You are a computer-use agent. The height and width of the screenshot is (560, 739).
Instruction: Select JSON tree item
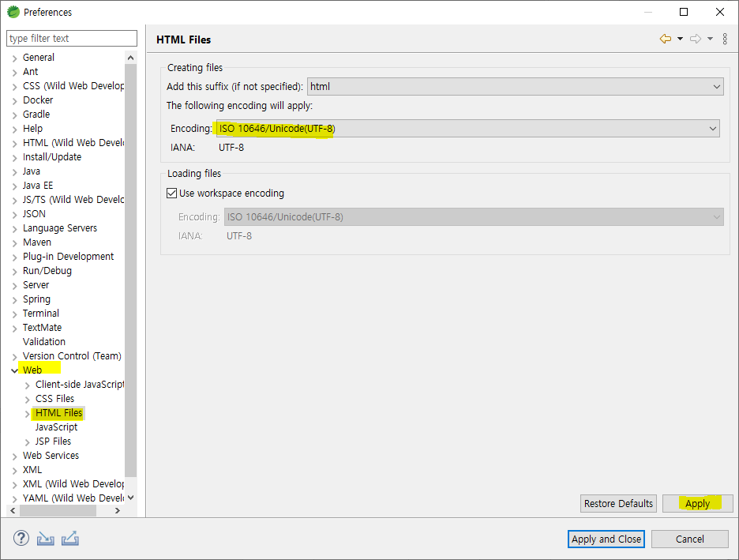(x=34, y=213)
